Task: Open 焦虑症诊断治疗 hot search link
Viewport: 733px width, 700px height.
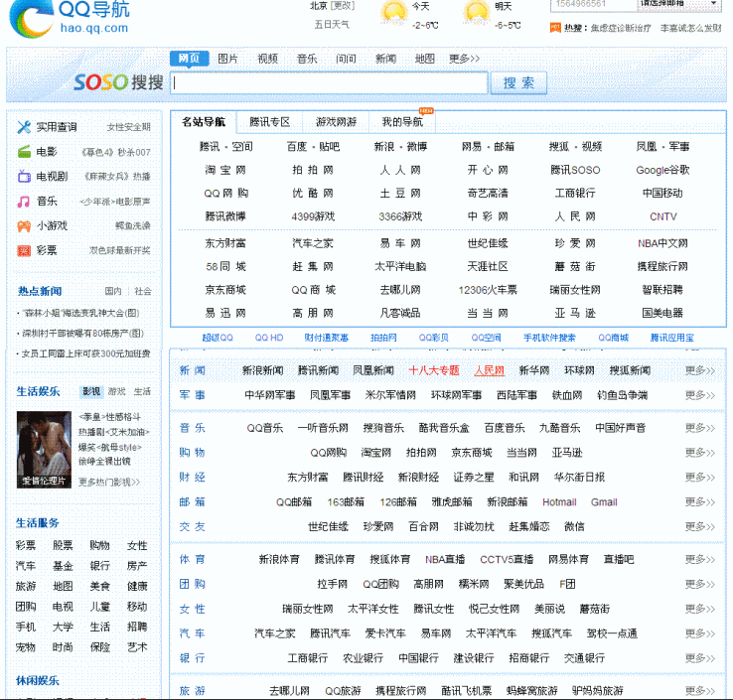Action: 621,28
